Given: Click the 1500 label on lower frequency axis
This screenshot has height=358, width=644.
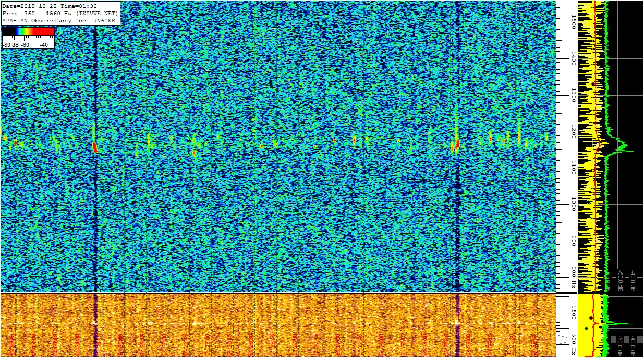Looking at the screenshot, I should click(573, 313).
